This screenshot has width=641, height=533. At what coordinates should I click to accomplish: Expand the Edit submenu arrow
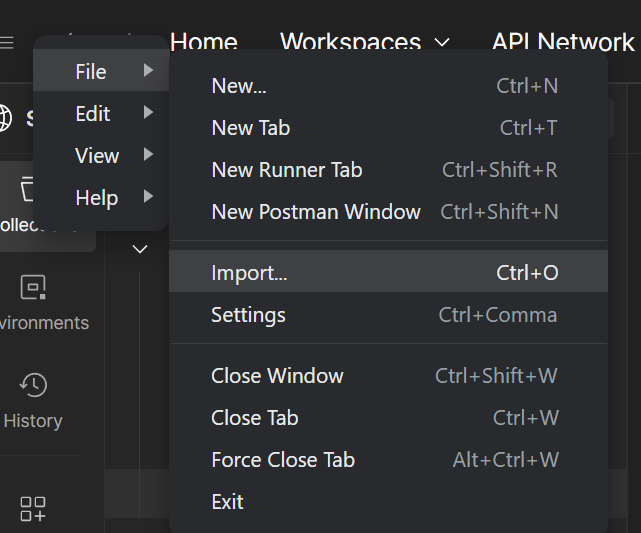[148, 112]
